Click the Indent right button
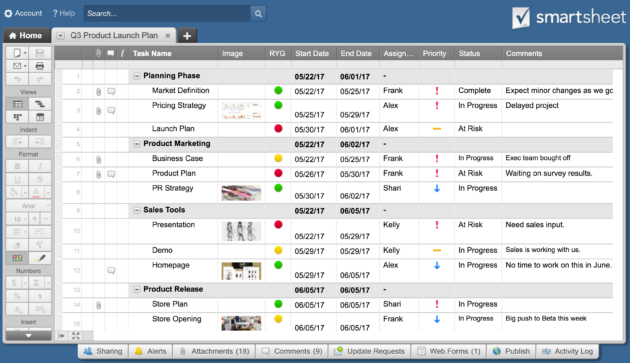Image resolution: width=630 pixels, height=363 pixels. click(40, 142)
